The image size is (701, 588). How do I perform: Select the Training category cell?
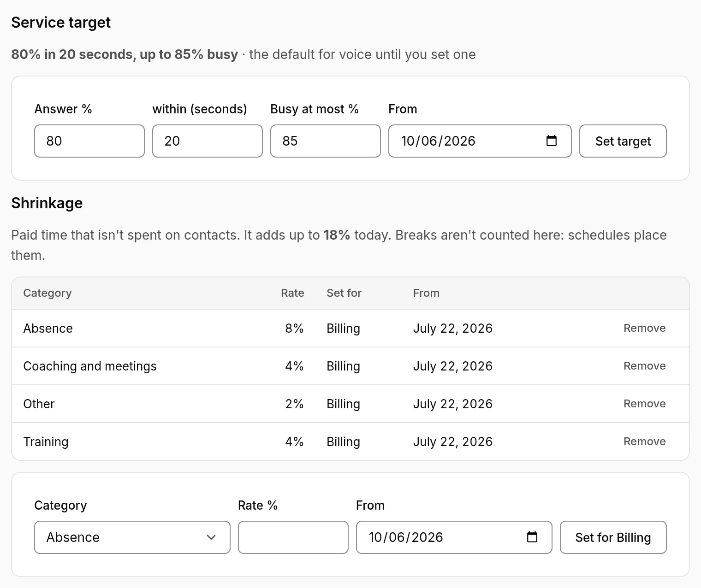46,441
